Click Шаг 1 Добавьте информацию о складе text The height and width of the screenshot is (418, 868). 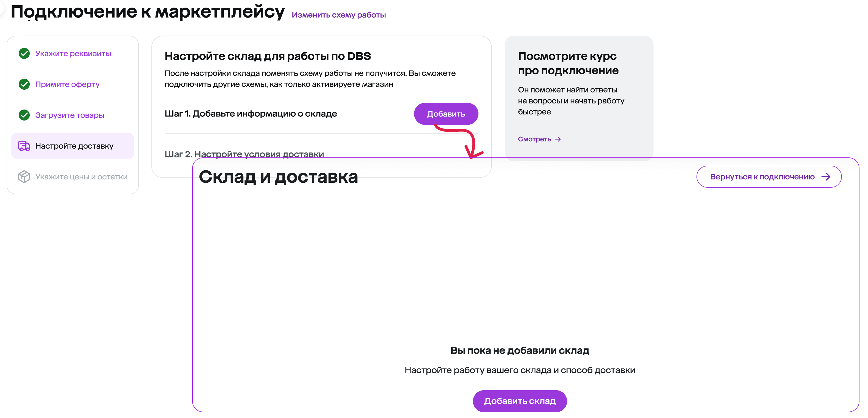click(250, 113)
